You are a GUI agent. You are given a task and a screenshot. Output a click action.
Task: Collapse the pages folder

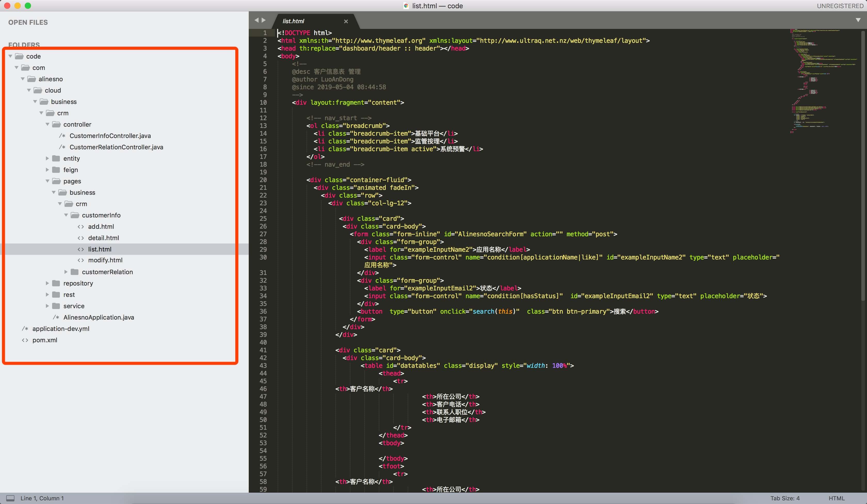[47, 181]
